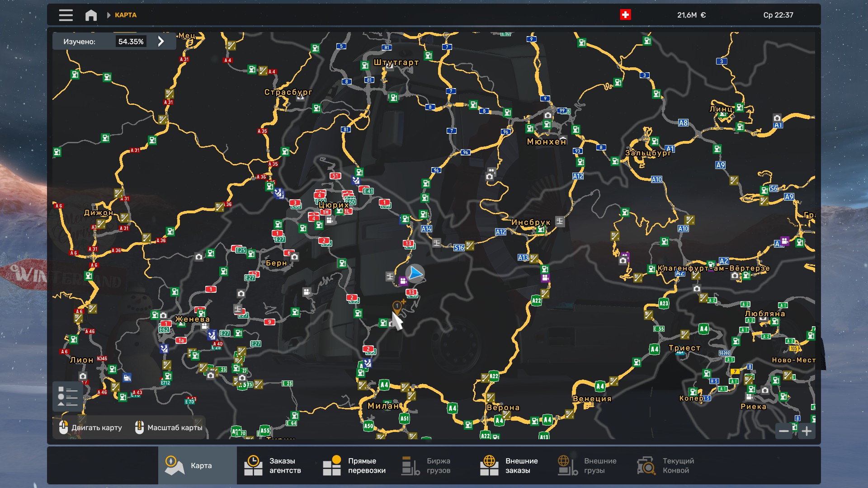Click the Штутгарт city label

pyautogui.click(x=396, y=62)
